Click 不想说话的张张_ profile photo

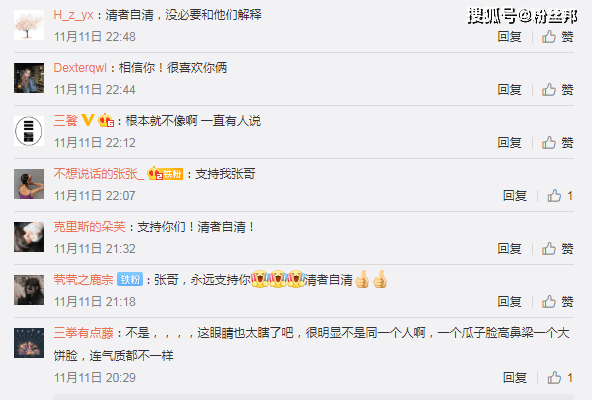click(29, 184)
